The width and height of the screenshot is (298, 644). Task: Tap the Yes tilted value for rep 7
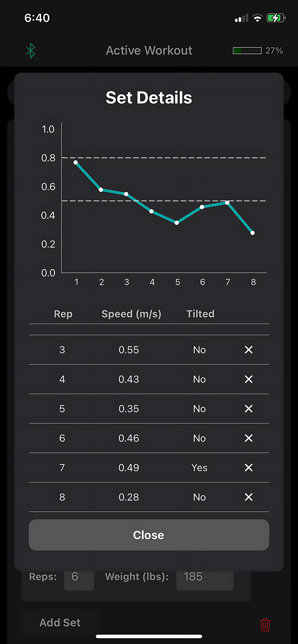(199, 467)
